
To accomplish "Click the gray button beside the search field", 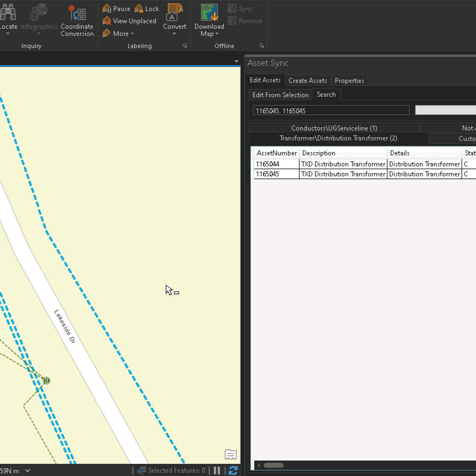I will click(x=446, y=110).
